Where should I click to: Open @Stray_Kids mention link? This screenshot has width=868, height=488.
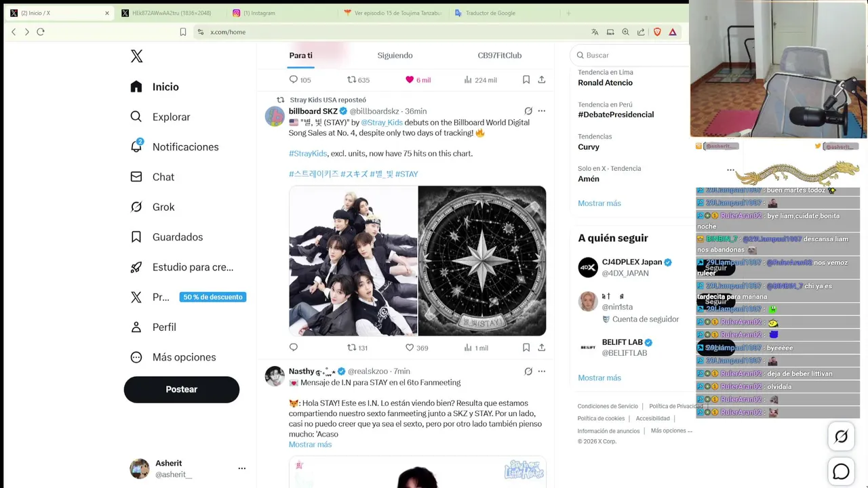click(382, 123)
